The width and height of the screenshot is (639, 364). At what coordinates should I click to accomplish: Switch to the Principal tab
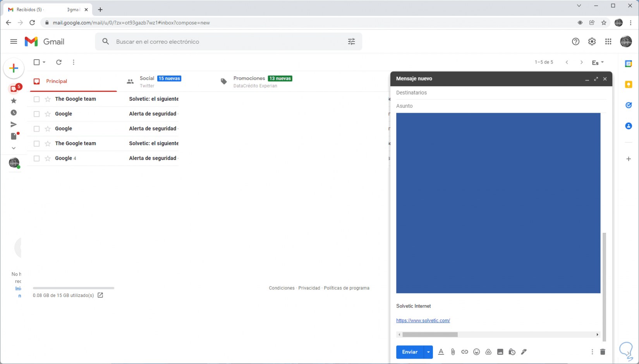click(73, 81)
